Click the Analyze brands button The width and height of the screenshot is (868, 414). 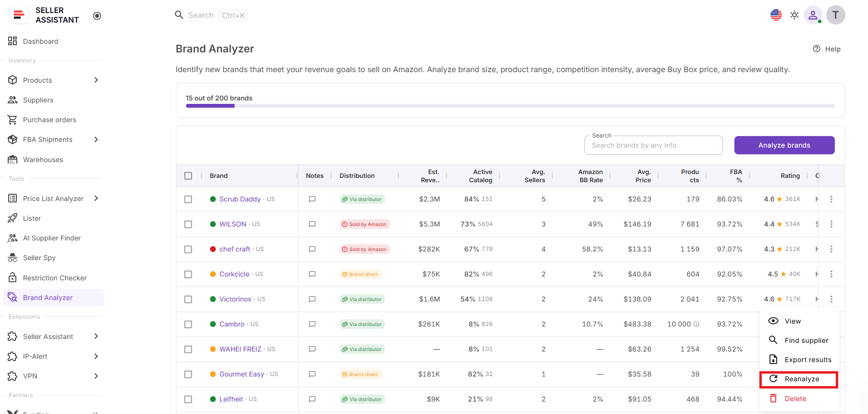pos(784,145)
